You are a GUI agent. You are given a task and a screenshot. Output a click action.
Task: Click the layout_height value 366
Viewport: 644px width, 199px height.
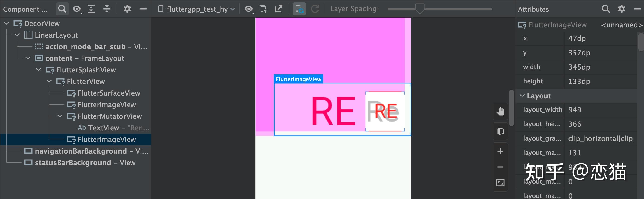(575, 124)
